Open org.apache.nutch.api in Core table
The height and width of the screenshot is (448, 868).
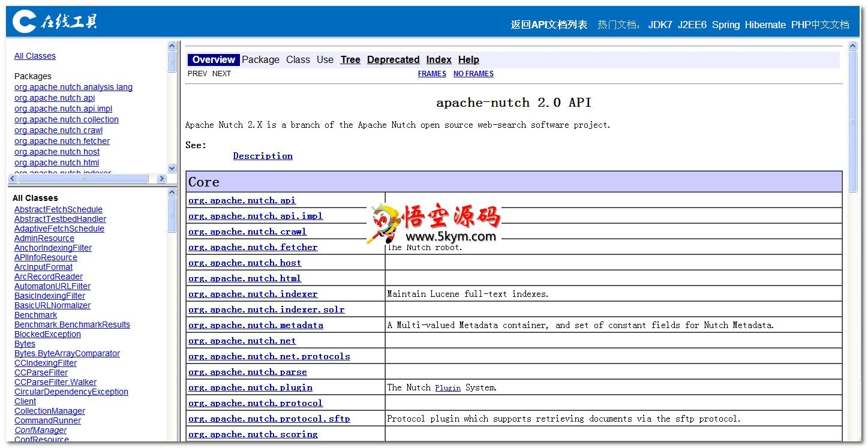point(242,200)
